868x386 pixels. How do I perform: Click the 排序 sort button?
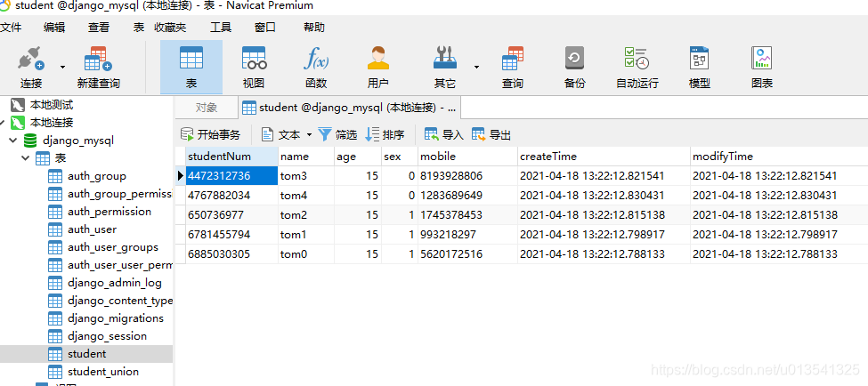click(385, 134)
